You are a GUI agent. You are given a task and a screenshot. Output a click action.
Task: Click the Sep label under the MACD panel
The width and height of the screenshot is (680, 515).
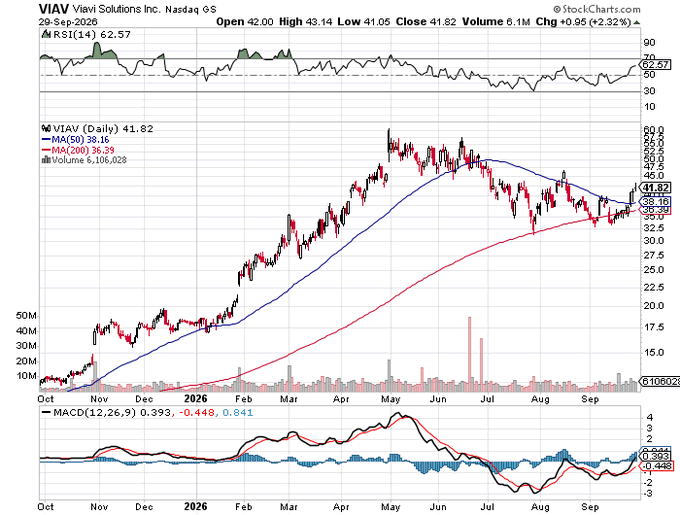(590, 507)
